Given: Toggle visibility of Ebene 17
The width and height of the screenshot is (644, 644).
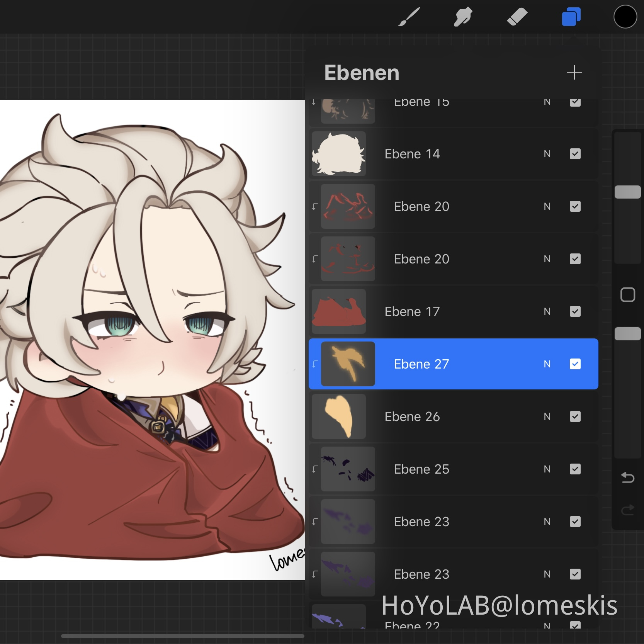Looking at the screenshot, I should click(575, 311).
